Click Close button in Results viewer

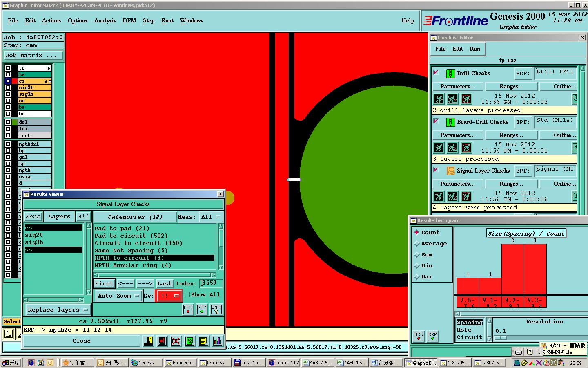(82, 341)
